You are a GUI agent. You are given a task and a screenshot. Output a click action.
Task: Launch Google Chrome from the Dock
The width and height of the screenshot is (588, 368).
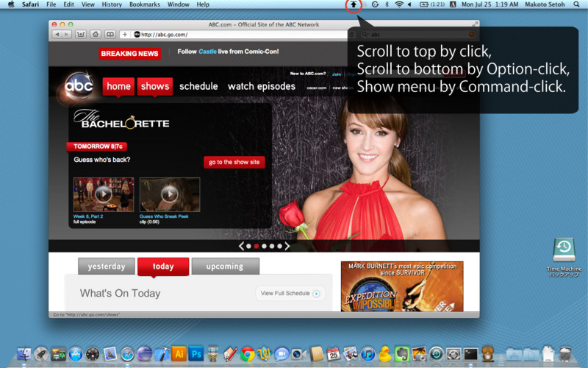tap(247, 354)
